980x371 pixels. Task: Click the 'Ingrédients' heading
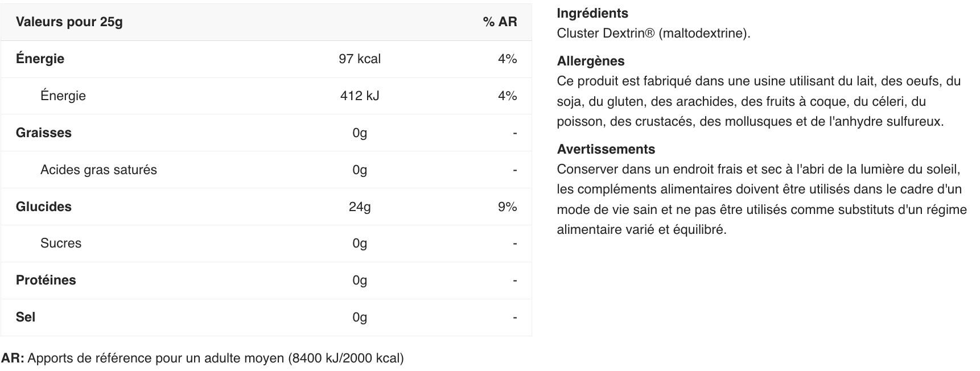pos(592,14)
